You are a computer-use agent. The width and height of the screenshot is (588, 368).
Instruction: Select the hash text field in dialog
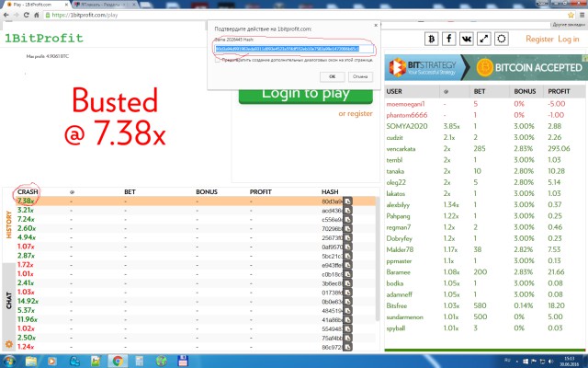coord(294,49)
